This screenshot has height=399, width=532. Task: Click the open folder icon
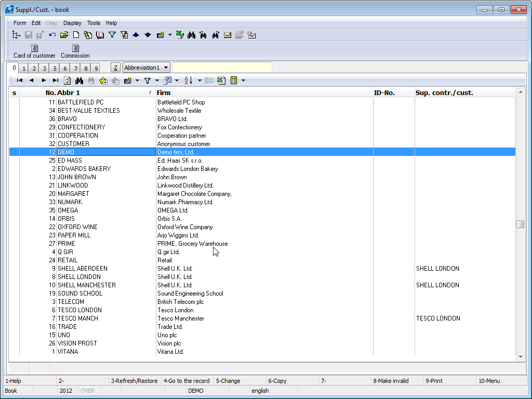tap(64, 35)
